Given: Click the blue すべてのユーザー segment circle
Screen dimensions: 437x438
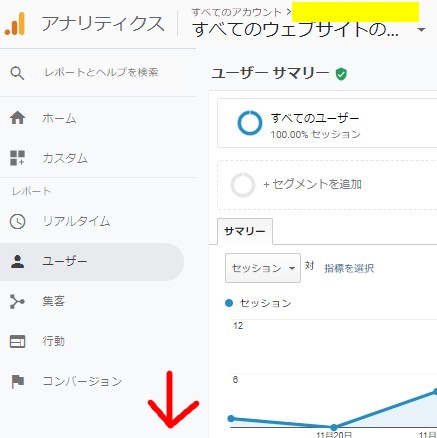Looking at the screenshot, I should coord(250,123).
